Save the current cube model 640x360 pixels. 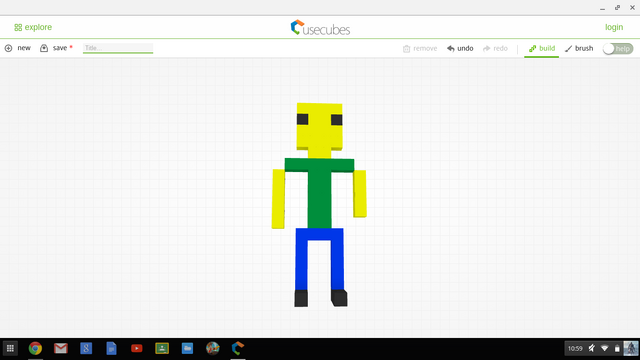pos(56,48)
